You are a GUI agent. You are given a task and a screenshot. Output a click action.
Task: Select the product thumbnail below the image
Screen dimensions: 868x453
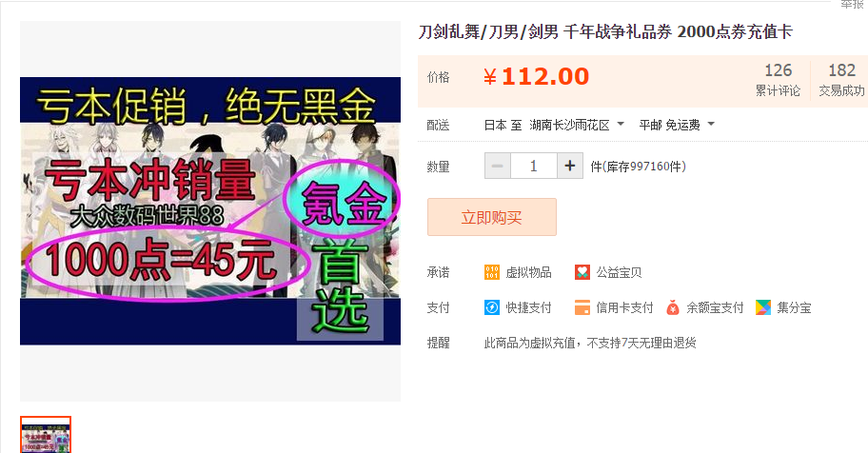(46, 435)
